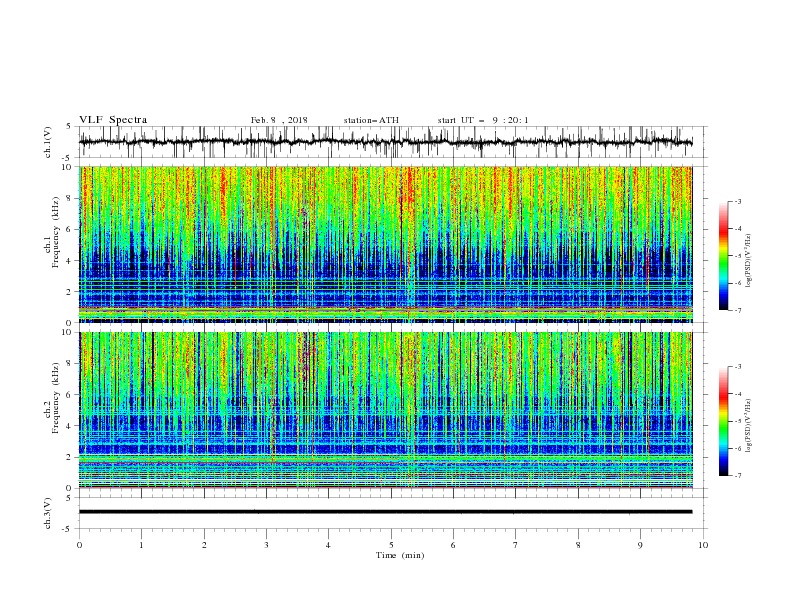Click the "ch.3(V)" axis label
792x612 pixels.
(x=48, y=513)
